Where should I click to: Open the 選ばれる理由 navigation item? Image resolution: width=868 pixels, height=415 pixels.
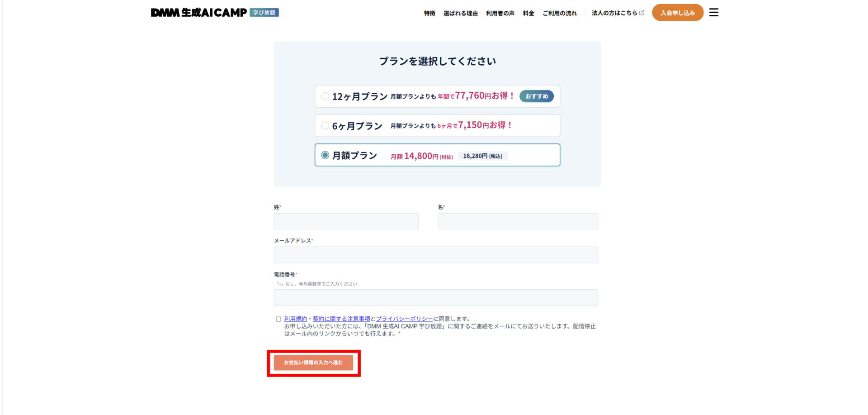tap(461, 13)
